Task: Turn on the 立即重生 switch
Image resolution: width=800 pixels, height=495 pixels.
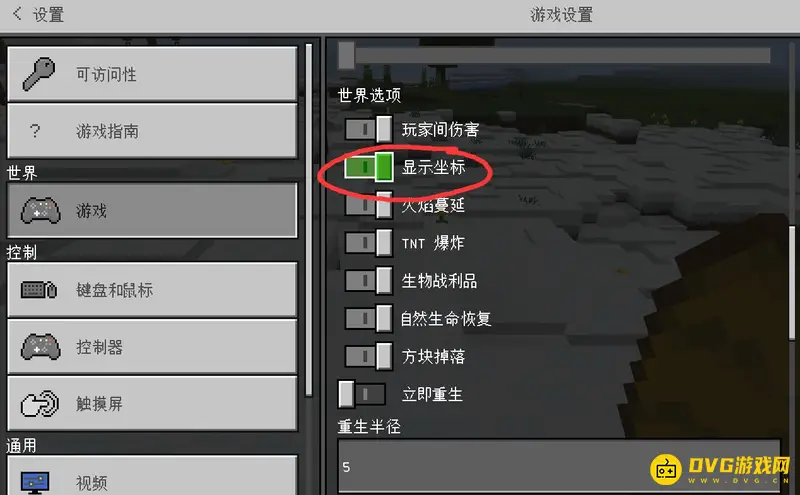Action: coord(362,394)
